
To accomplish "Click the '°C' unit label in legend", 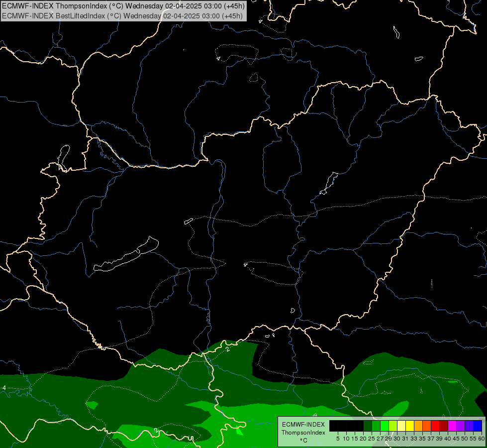I will pos(304,441).
